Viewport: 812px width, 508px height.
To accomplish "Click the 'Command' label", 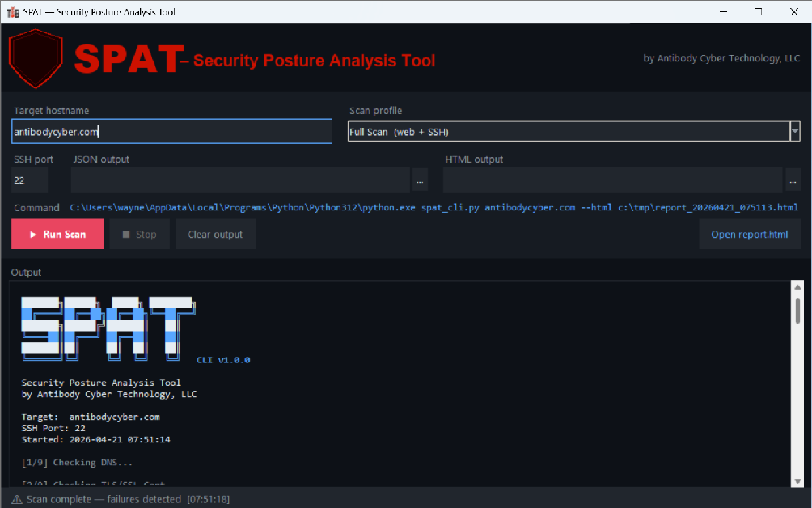I will coord(36,208).
